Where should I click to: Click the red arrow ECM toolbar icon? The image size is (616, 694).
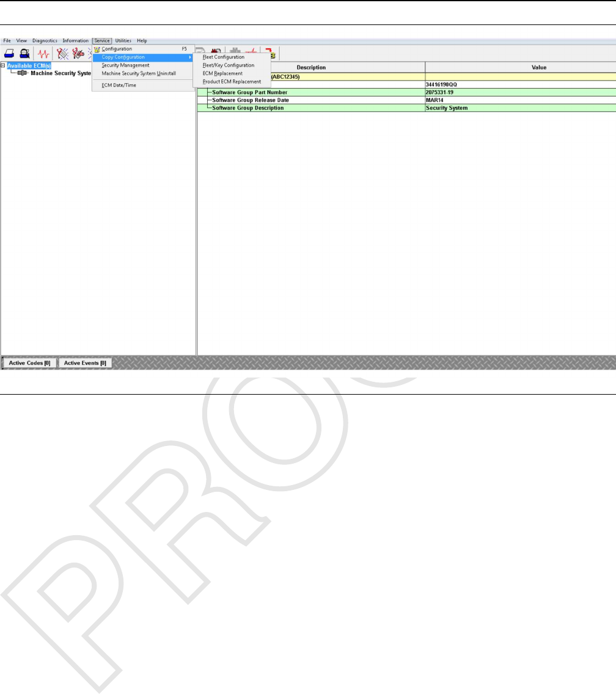point(270,54)
